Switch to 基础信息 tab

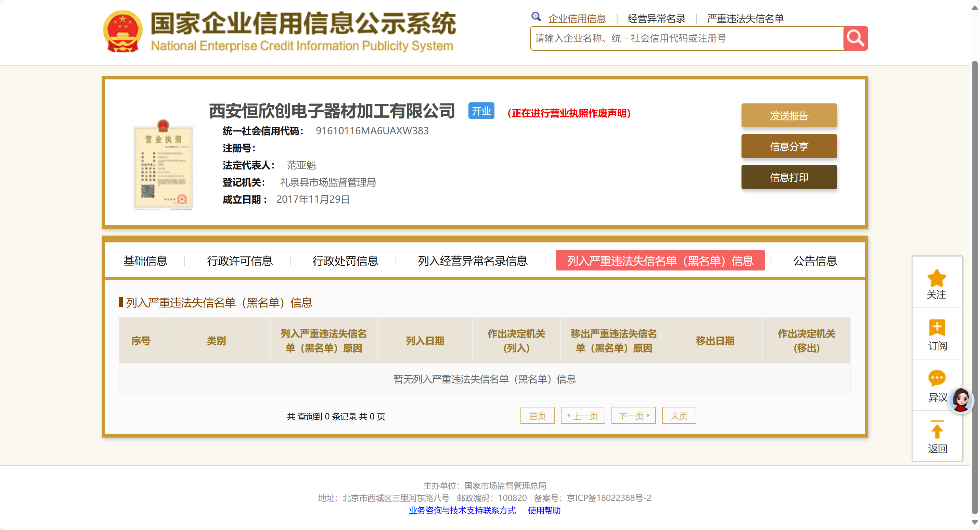[145, 261]
